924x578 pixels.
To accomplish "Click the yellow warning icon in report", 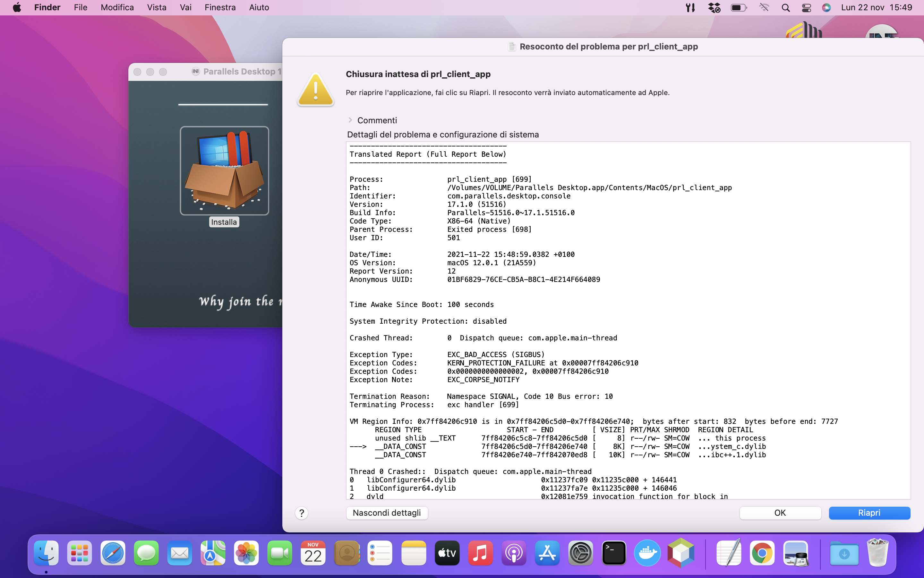I will pos(315,90).
